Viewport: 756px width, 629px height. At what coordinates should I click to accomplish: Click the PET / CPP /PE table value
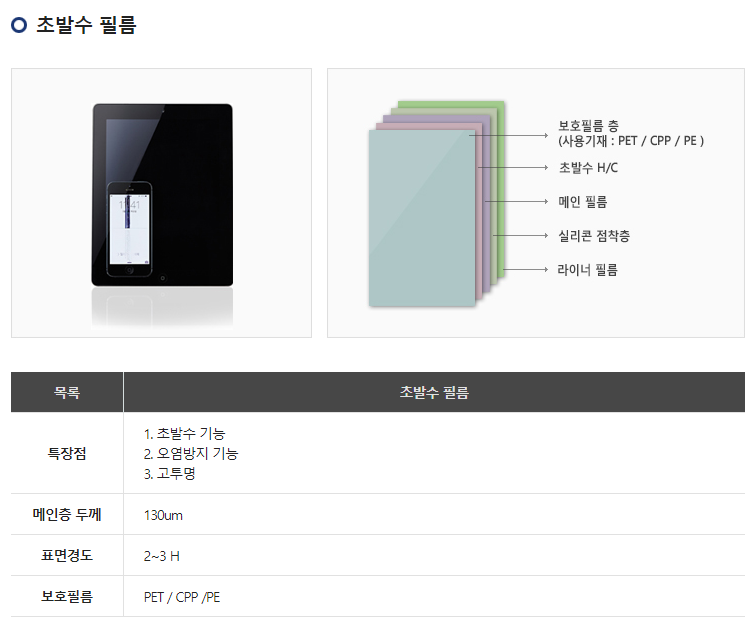(182, 597)
